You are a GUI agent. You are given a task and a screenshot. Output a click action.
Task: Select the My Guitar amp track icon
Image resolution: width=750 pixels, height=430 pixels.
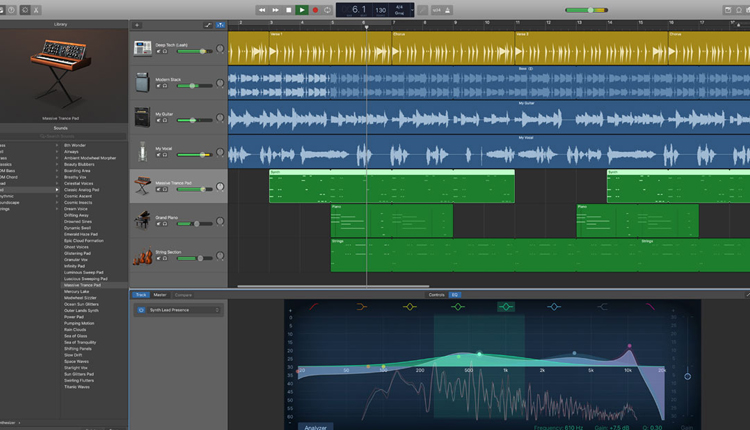tap(143, 117)
